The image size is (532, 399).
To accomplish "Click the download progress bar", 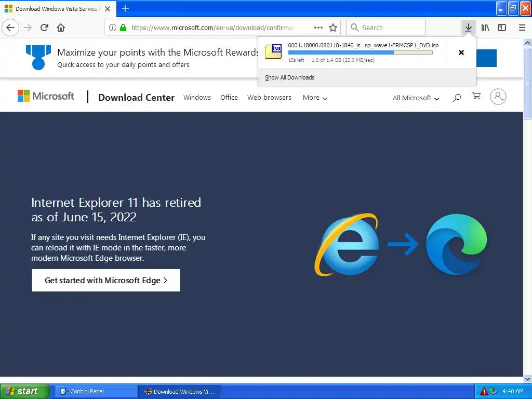I will (361, 52).
